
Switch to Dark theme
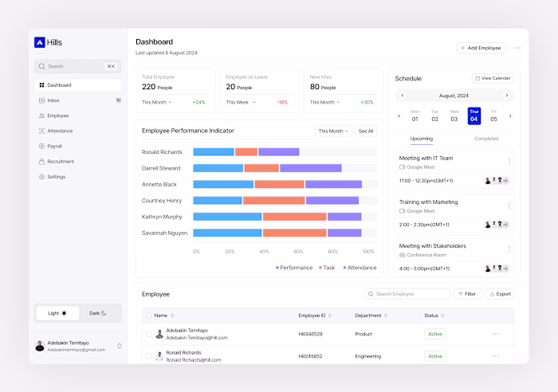pyautogui.click(x=98, y=313)
